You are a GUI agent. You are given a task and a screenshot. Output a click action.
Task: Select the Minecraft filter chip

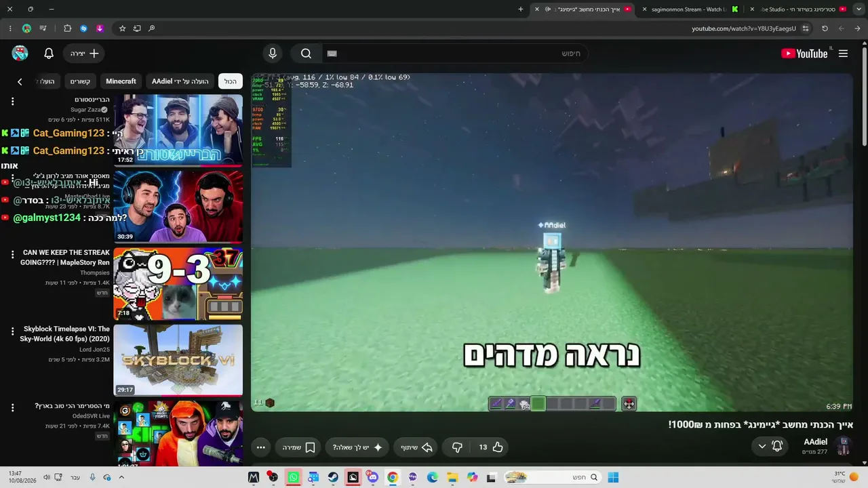(121, 81)
